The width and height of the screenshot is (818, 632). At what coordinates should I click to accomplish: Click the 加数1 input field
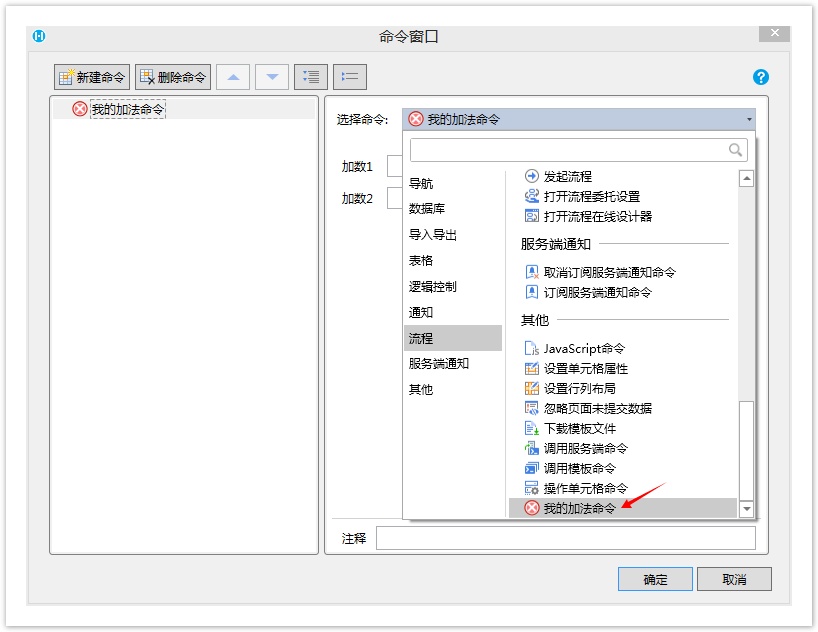394,166
